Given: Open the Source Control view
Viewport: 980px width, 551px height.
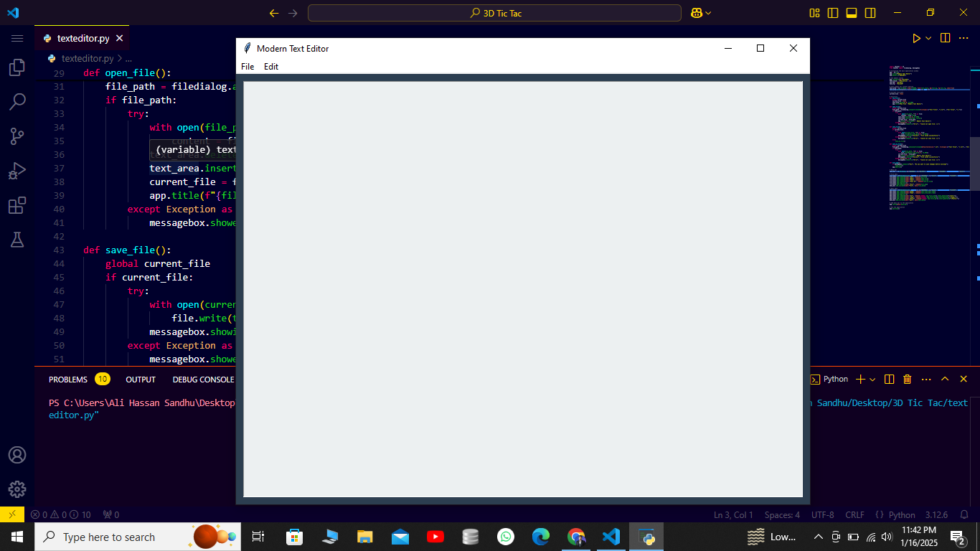Looking at the screenshot, I should tap(17, 136).
